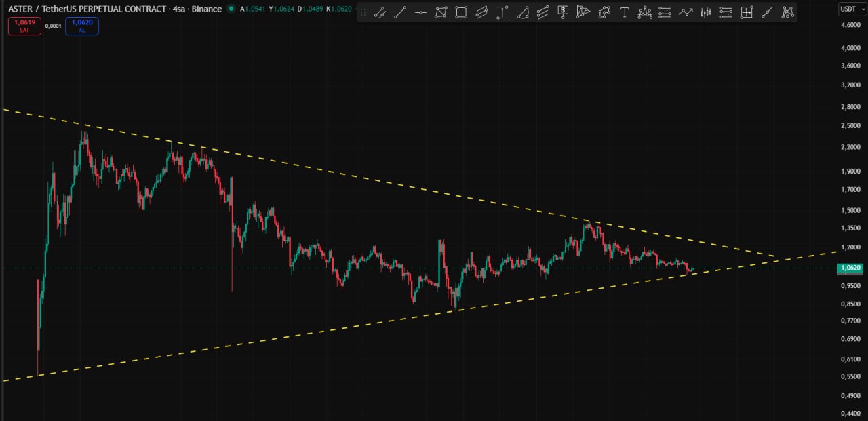Select the two horizontal lines with nodes tool
The height and width of the screenshot is (421, 868).
click(665, 12)
